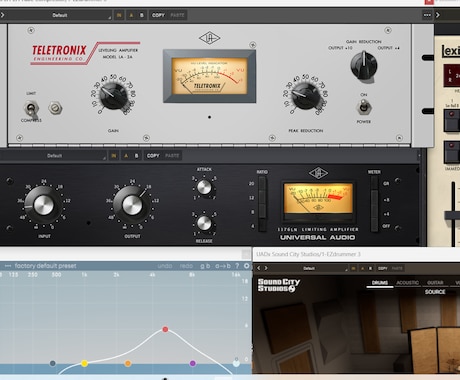Click the Gain Reduction/Output meter selector knob
Viewport: 460px width, 380px height.
tap(364, 65)
